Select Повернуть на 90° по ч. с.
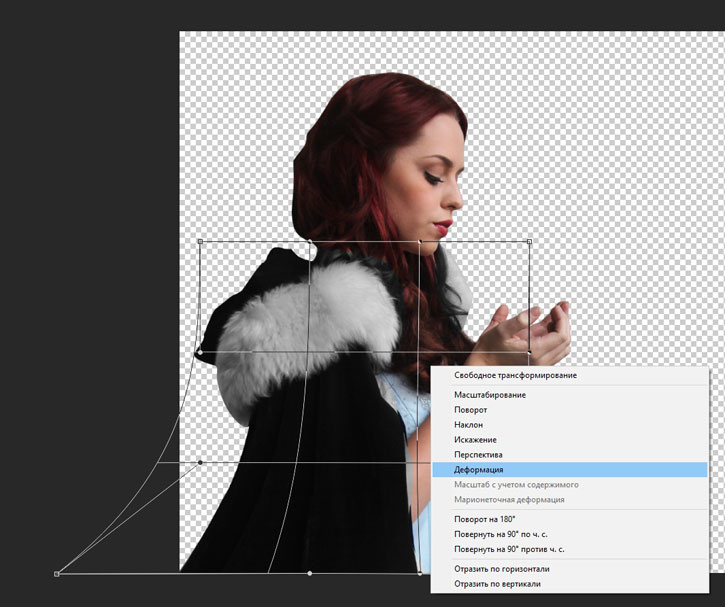The height and width of the screenshot is (607, 725). tap(570, 534)
